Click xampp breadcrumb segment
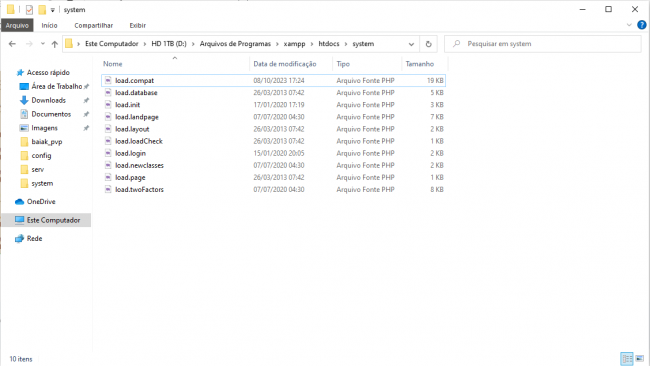This screenshot has width=650, height=366. (294, 44)
